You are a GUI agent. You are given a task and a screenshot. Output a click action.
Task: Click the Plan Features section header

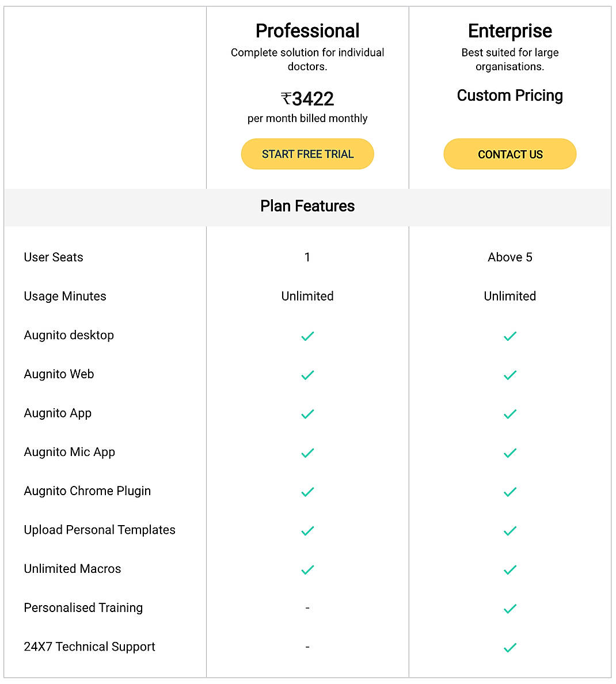click(307, 206)
